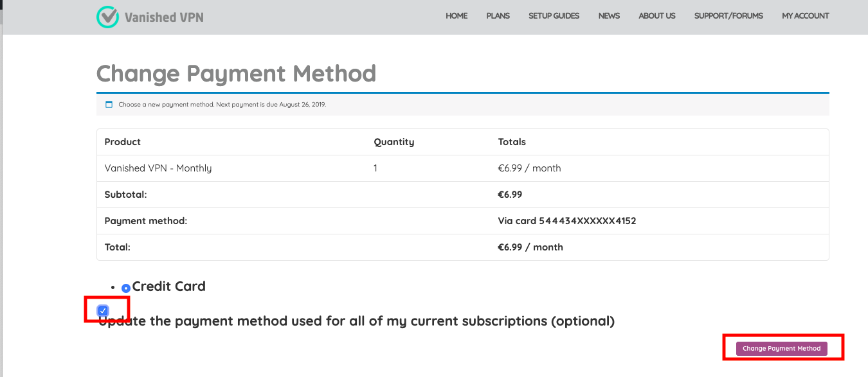Click the Change Payment Method button
This screenshot has height=377, width=868.
coord(781,349)
